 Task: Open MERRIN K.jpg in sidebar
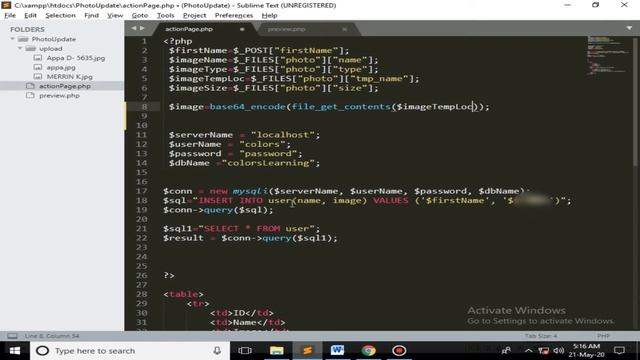coord(69,77)
